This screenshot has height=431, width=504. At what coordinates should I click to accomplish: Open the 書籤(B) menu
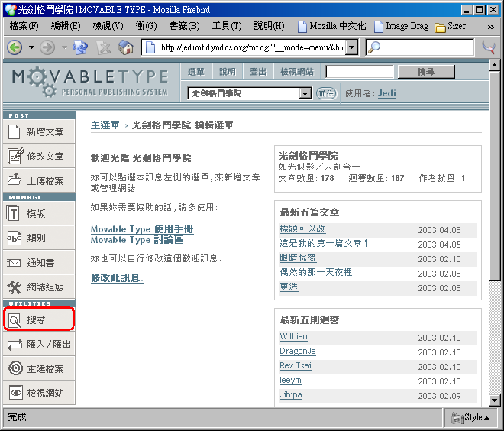tap(184, 26)
